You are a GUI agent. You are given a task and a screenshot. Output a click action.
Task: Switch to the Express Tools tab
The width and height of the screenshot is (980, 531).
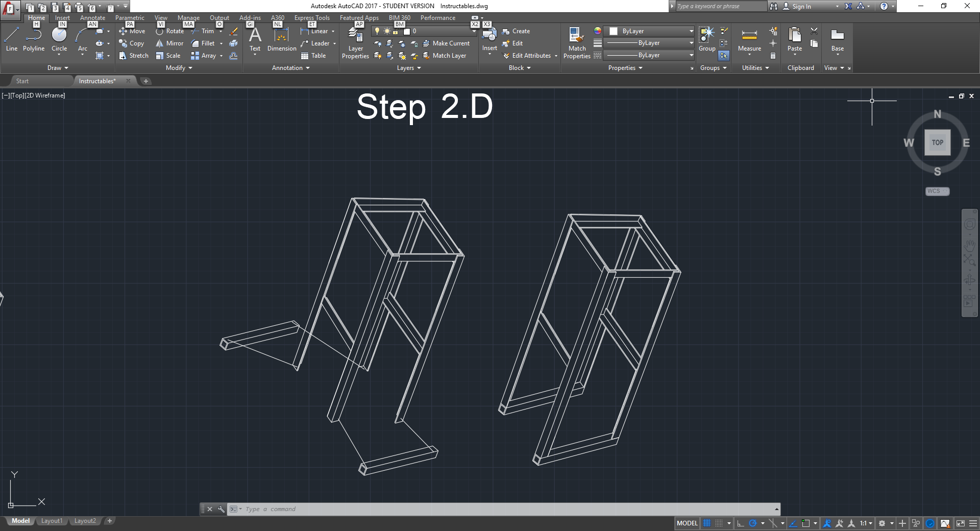tap(312, 18)
